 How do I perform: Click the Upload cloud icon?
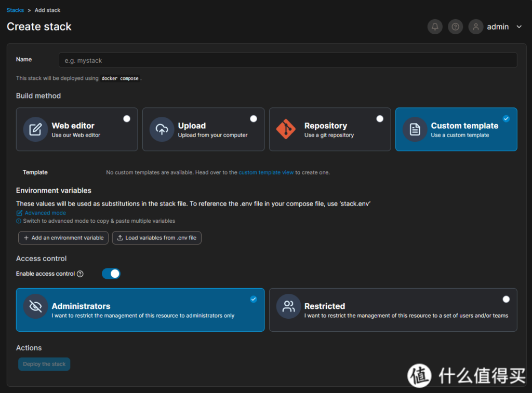tap(162, 129)
